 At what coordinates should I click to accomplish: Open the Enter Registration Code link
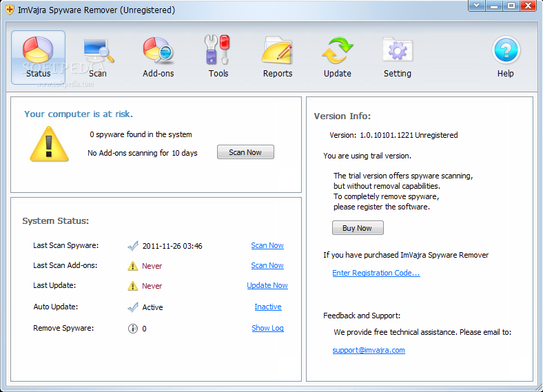[x=376, y=273]
